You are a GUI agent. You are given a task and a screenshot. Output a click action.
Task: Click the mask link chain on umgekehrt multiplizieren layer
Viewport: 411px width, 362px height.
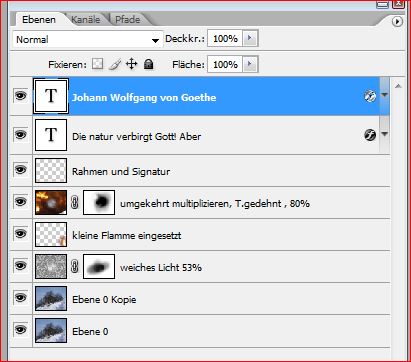point(75,202)
